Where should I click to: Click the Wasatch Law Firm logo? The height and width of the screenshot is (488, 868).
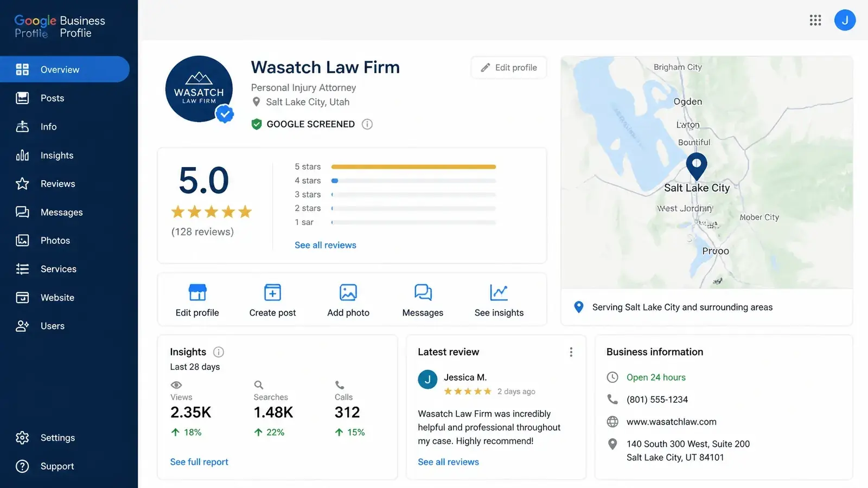[x=199, y=89]
